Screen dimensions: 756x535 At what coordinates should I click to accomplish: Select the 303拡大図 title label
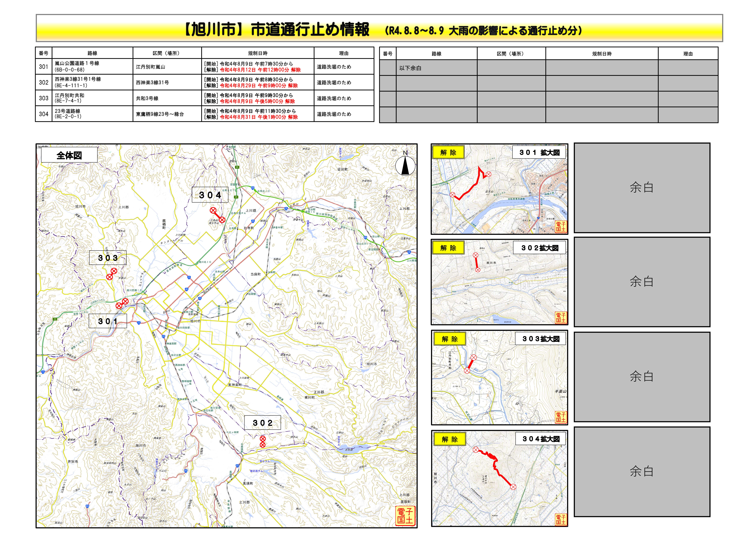[x=540, y=339]
